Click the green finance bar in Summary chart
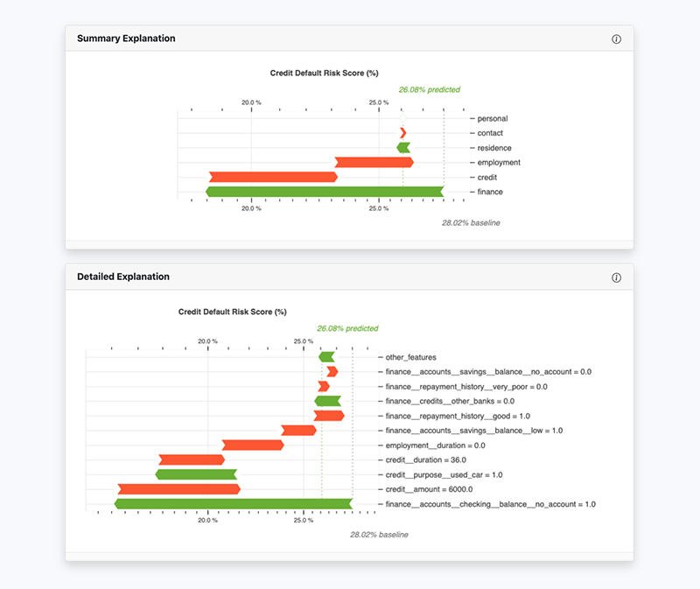The width and height of the screenshot is (700, 589). [x=324, y=191]
